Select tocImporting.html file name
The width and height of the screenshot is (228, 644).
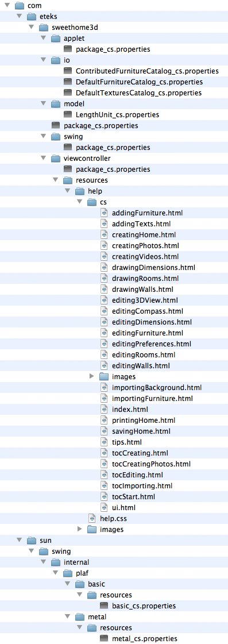[x=142, y=485]
